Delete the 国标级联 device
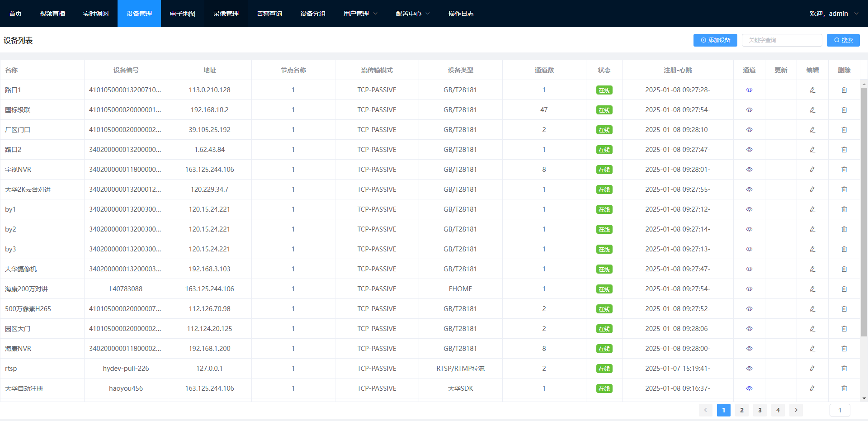This screenshot has height=421, width=868. (x=844, y=110)
